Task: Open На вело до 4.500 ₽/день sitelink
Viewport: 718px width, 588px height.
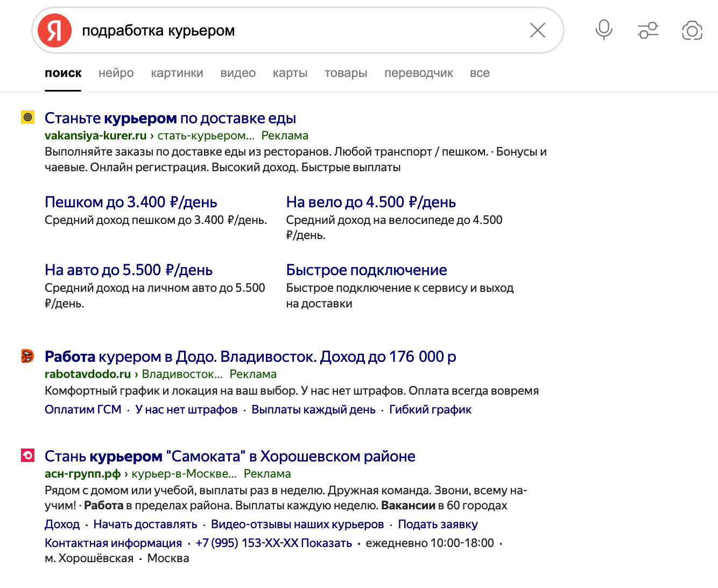Action: coord(371,202)
